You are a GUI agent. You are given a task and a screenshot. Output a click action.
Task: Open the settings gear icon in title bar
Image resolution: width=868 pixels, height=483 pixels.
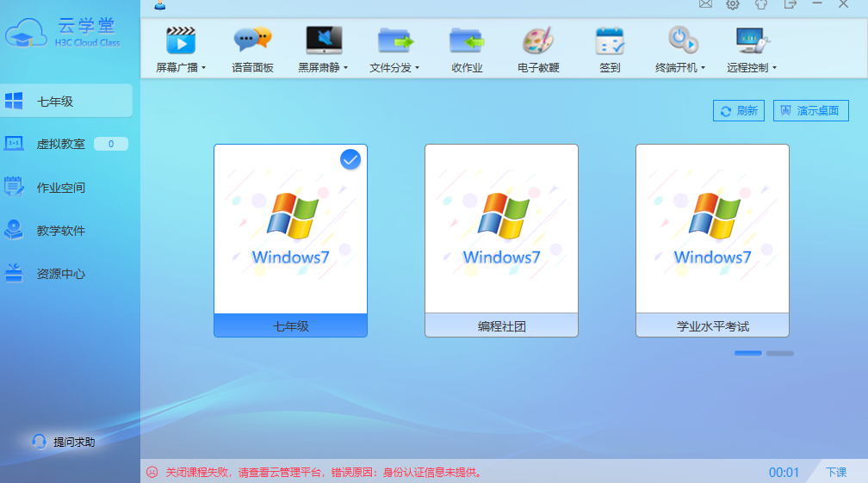[x=732, y=4]
